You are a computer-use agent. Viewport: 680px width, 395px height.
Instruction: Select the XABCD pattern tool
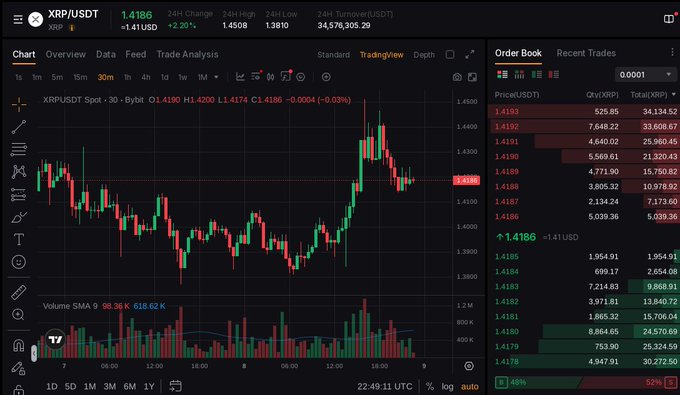(19, 172)
